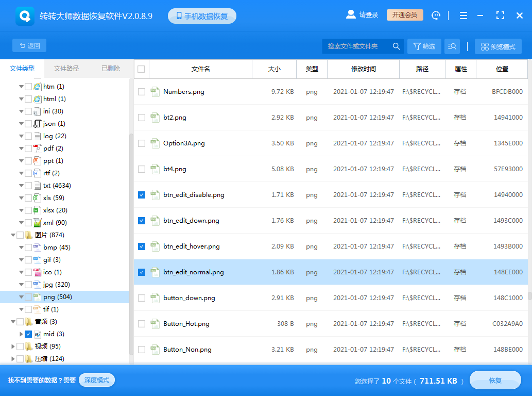Collapse the 图片 (874) category

click(x=13, y=235)
